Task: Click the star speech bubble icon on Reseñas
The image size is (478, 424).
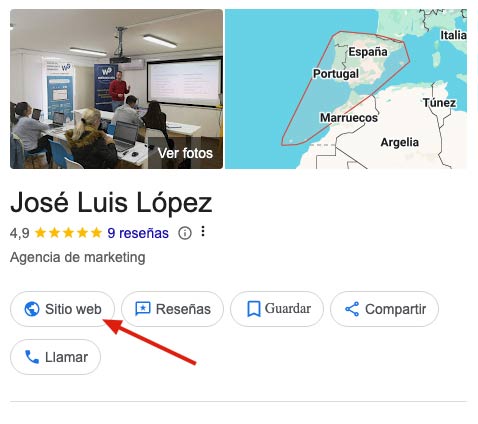Action: click(143, 309)
